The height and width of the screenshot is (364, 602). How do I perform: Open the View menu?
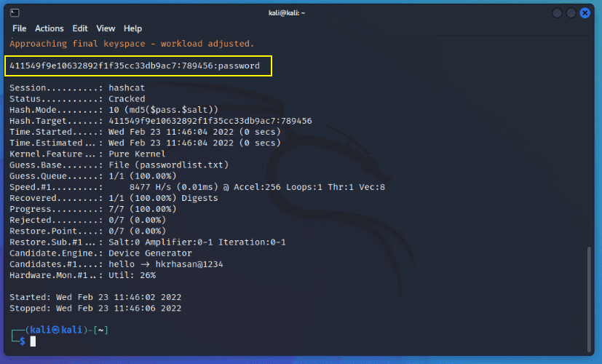coord(106,28)
